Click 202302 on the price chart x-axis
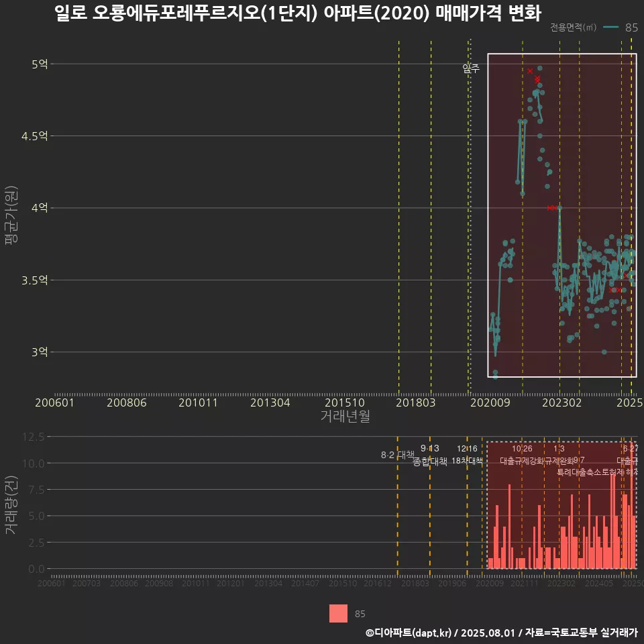The height and width of the screenshot is (644, 644). click(562, 402)
